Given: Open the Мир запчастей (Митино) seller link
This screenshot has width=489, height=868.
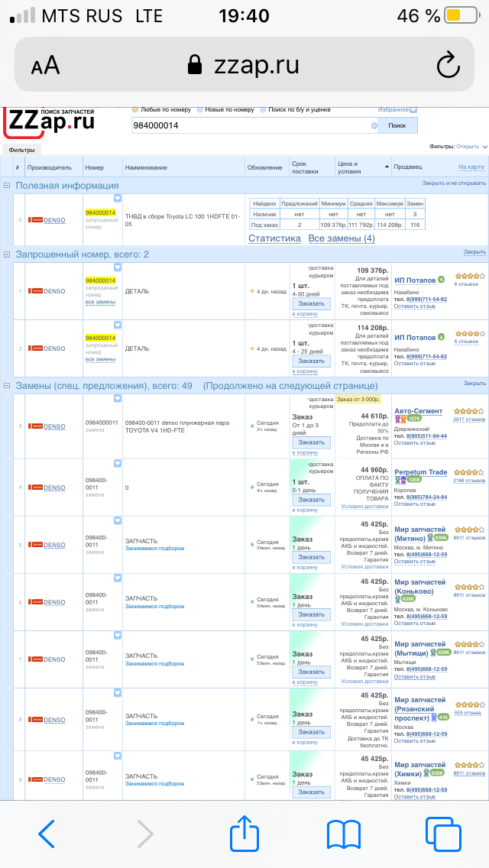Looking at the screenshot, I should tap(419, 533).
